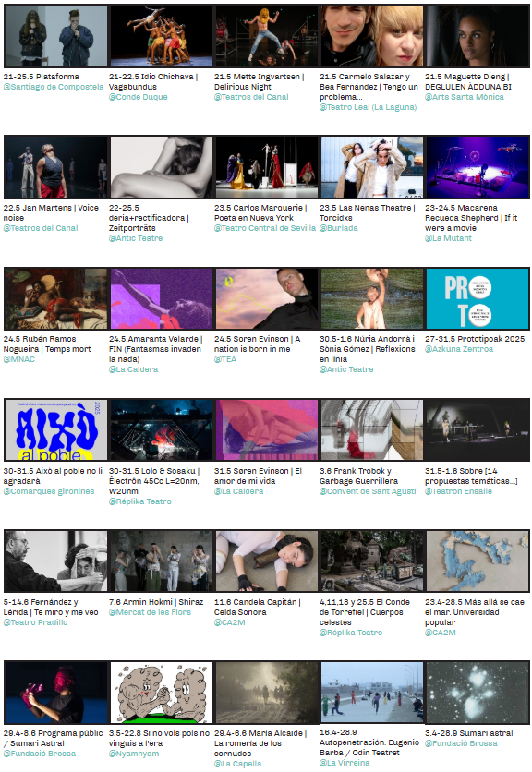
Task: Open the Plataforma event thumbnail
Action: click(55, 36)
